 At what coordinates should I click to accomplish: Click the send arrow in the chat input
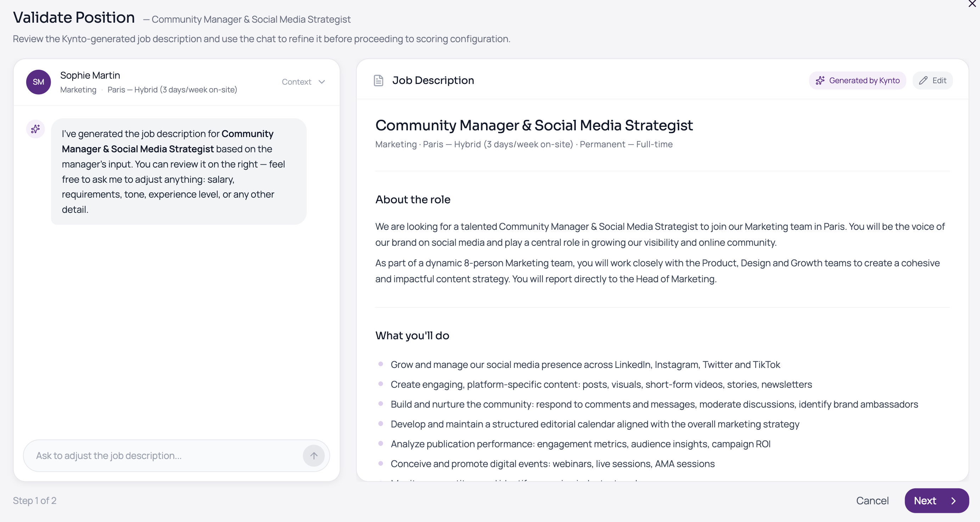(x=314, y=455)
